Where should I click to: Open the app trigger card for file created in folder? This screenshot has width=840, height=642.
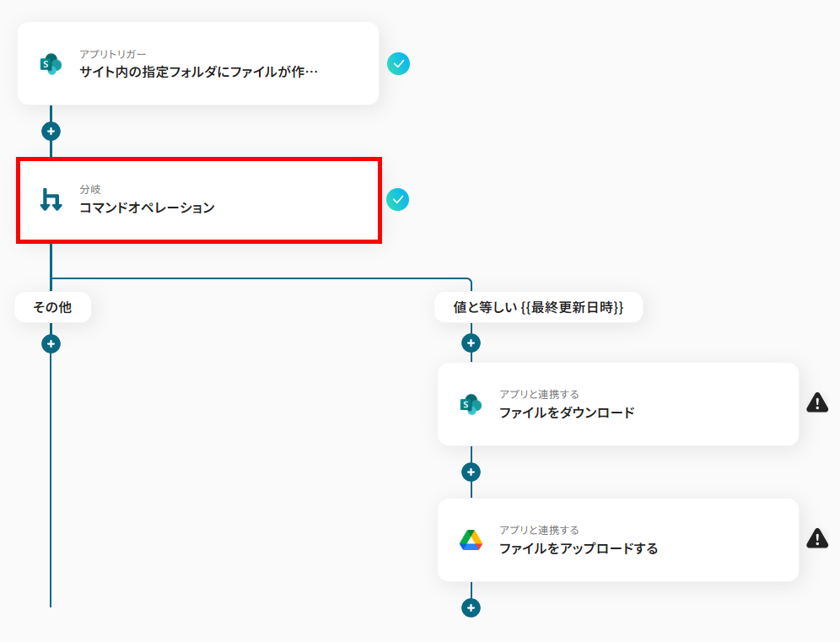(x=198, y=63)
